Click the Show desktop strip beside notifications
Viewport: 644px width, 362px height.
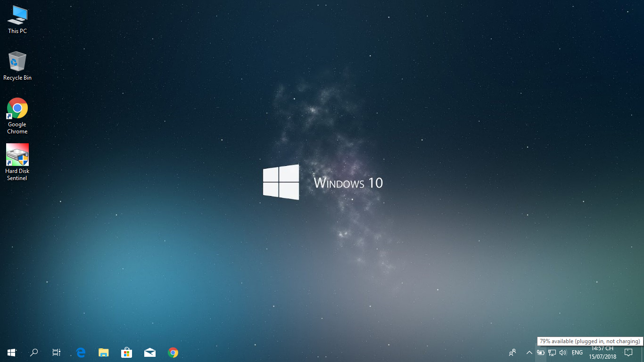[x=642, y=353]
